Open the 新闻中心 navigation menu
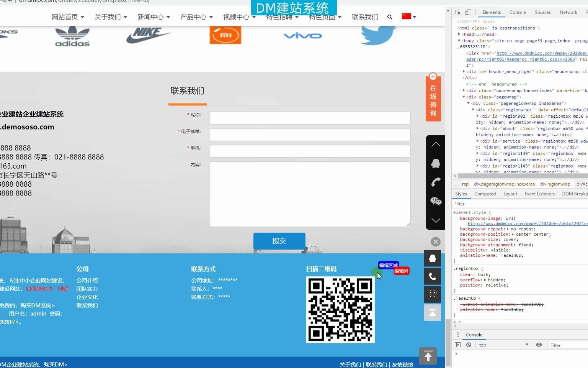Viewport: 588px width, 368px height. point(154,17)
